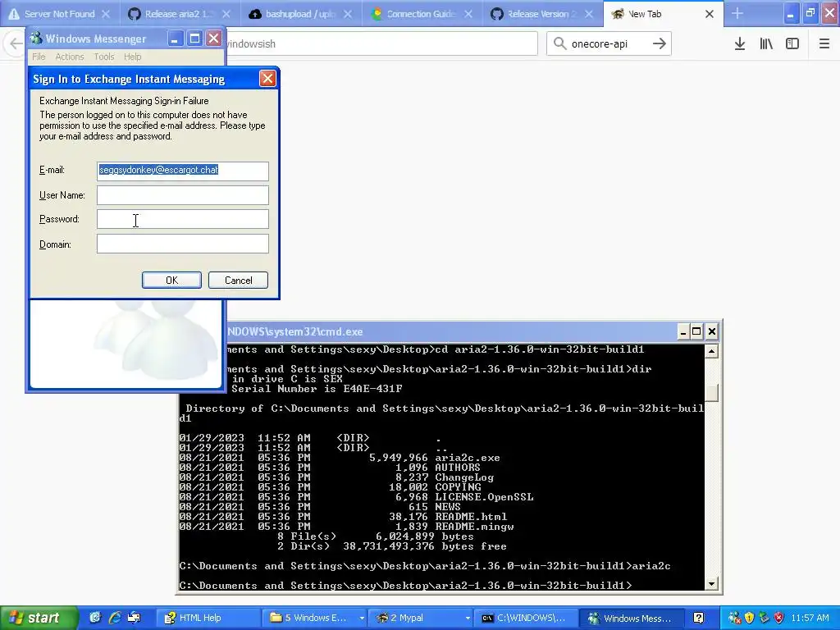The image size is (840, 630).
Task: Click the browser address bar
Action: click(x=381, y=44)
